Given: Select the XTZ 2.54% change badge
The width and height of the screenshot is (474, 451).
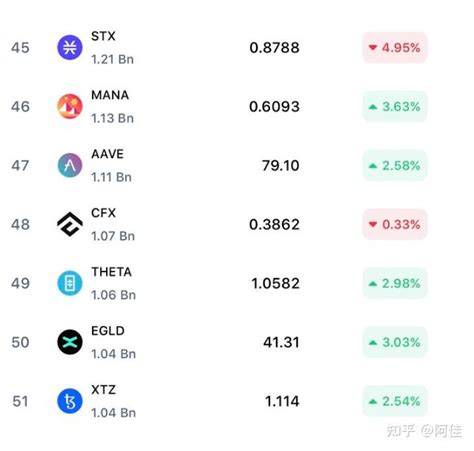Looking at the screenshot, I should (395, 401).
